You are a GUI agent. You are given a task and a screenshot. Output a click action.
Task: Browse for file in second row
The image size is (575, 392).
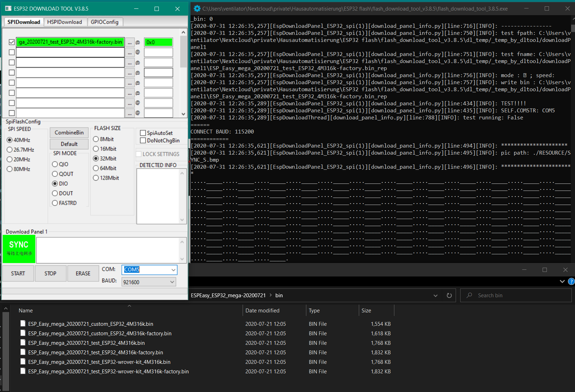click(x=130, y=52)
